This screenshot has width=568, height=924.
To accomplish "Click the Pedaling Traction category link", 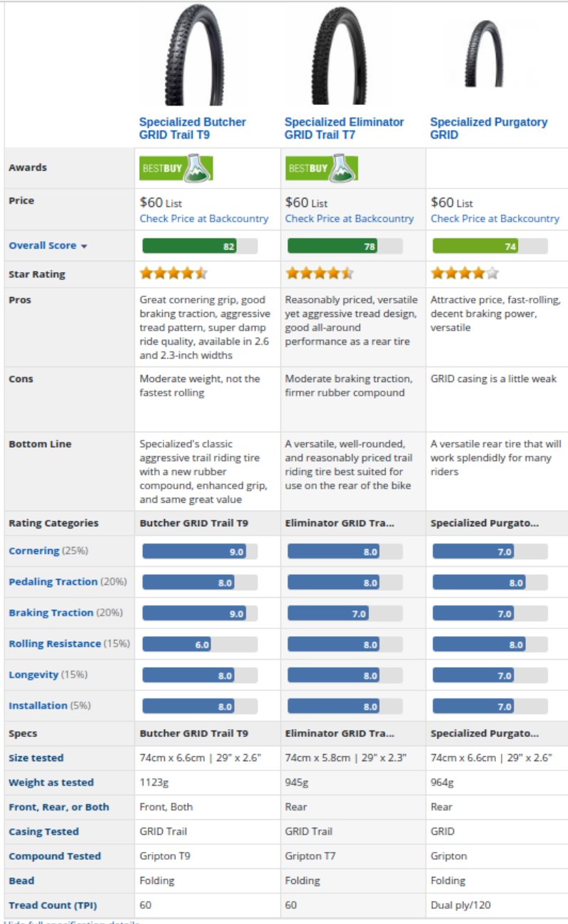I will click(x=53, y=582).
